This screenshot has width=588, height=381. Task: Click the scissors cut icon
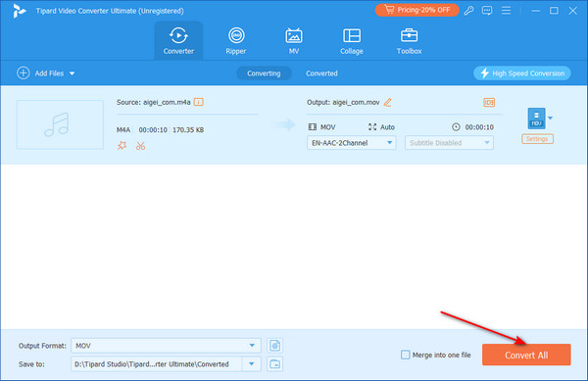[x=140, y=146]
